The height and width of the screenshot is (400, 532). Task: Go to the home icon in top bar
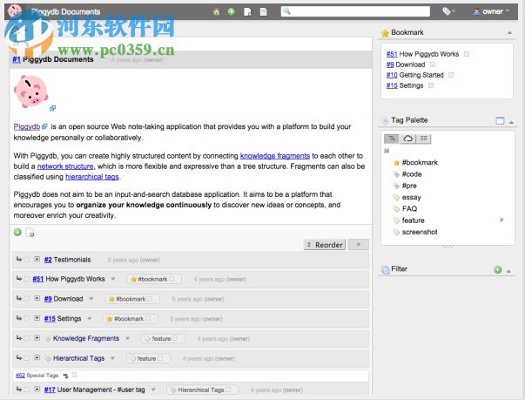[216, 12]
